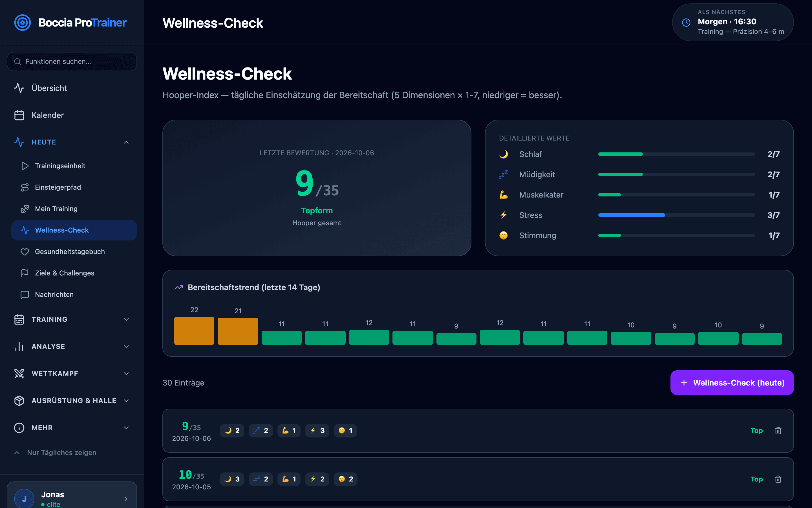This screenshot has height=508, width=812.
Task: Click the Ausrüstung & Halle box icon
Action: pyautogui.click(x=19, y=400)
